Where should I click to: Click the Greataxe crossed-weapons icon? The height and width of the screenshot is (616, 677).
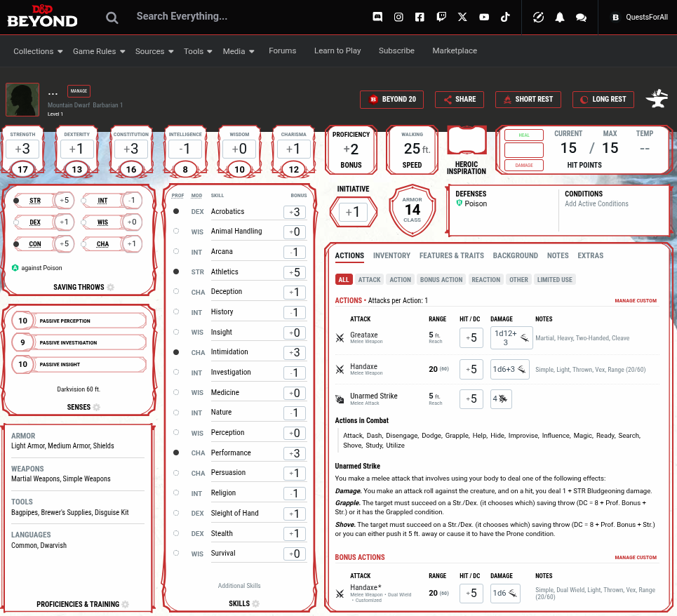340,337
